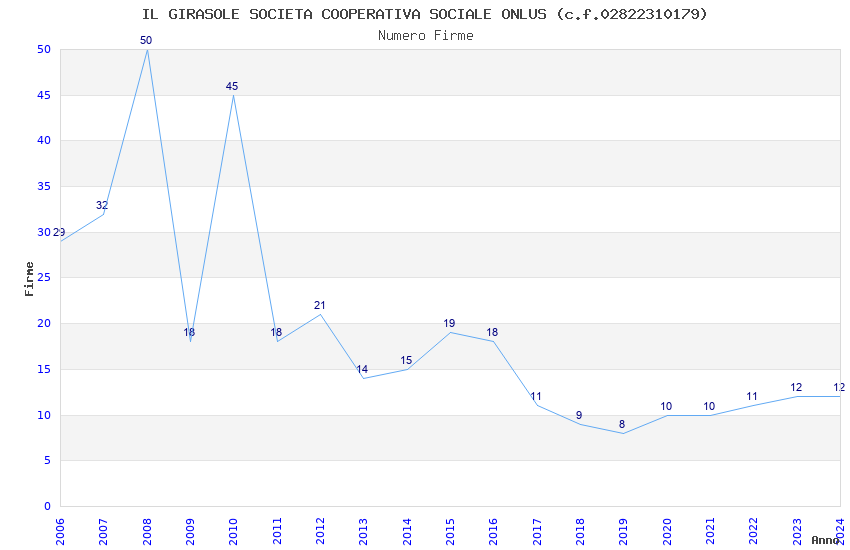Click the 2012 x-axis year tick
Image resolution: width=850 pixels, height=550 pixels.
(x=320, y=531)
